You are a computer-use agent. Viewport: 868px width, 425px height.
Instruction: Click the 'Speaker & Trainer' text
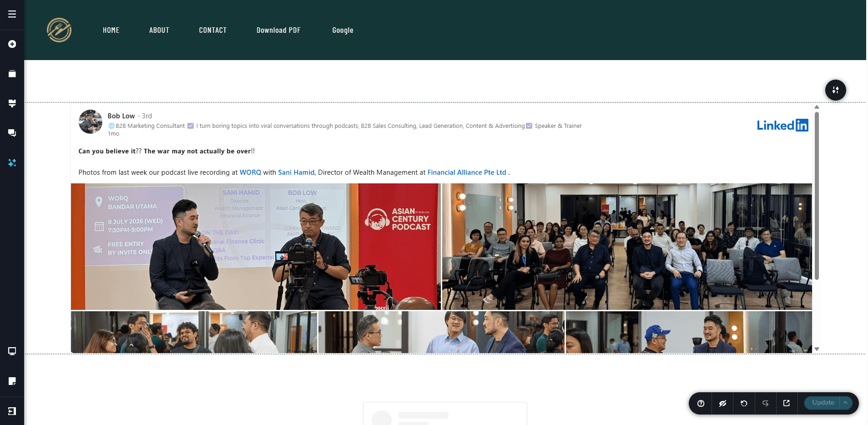coord(558,126)
